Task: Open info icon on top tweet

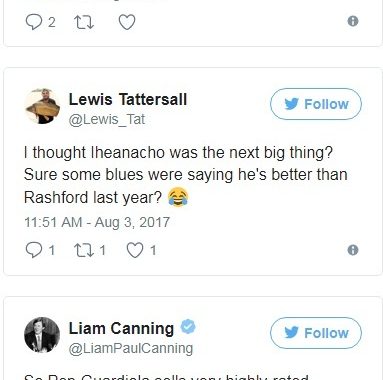Action: point(353,21)
